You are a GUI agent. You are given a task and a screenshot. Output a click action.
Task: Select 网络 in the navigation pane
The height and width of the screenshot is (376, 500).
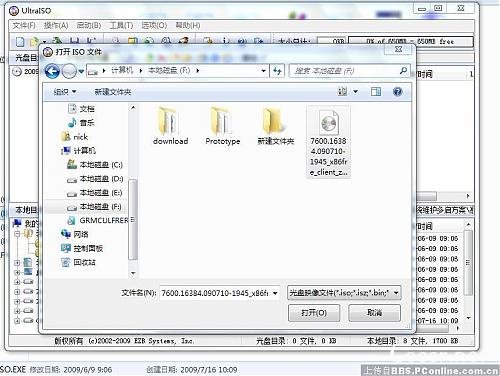pyautogui.click(x=75, y=234)
